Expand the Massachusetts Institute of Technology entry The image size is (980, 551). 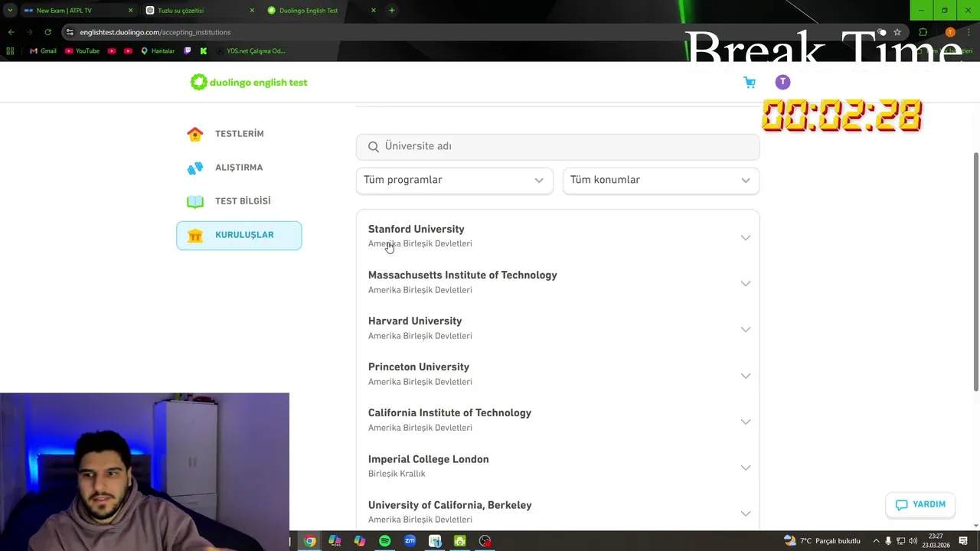[746, 283]
